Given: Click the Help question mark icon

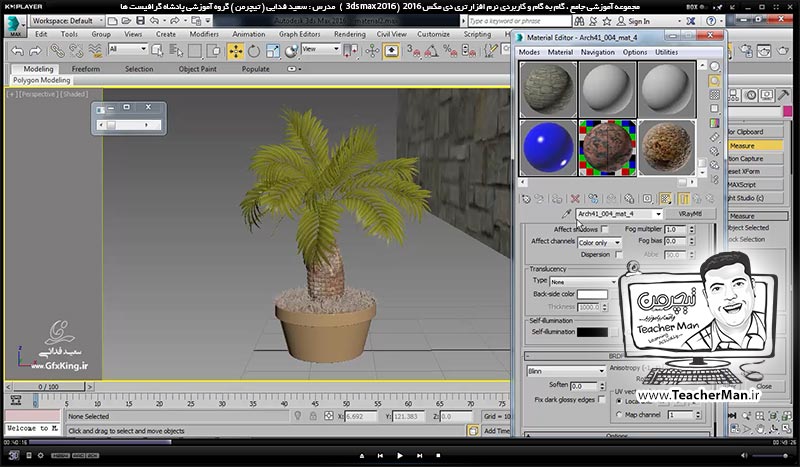Looking at the screenshot, I should click(x=711, y=21).
